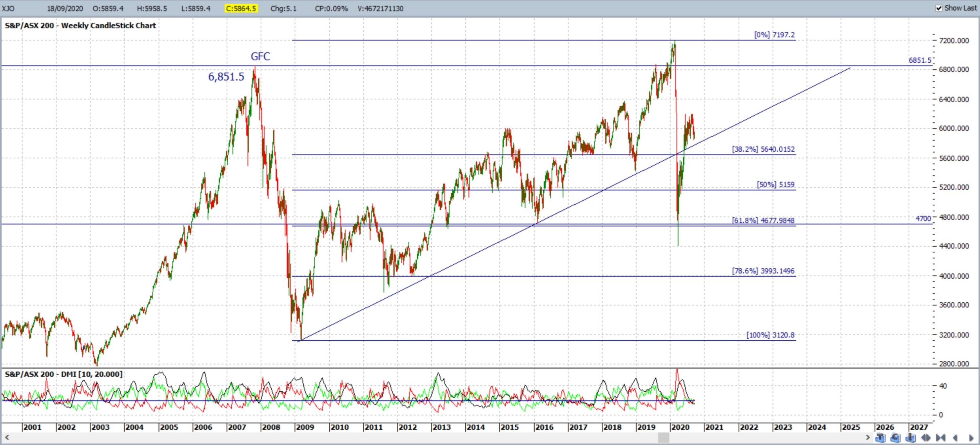The height and width of the screenshot is (445, 980).
Task: Click the date 18/09/2020 in header
Action: tap(65, 8)
